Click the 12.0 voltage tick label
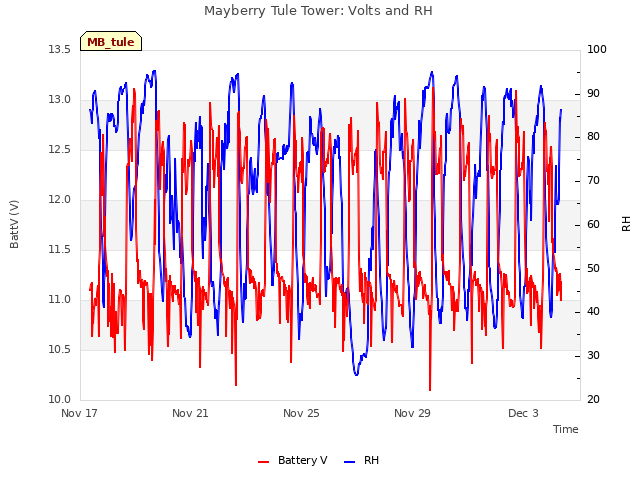This screenshot has height=480, width=640. click(x=60, y=200)
